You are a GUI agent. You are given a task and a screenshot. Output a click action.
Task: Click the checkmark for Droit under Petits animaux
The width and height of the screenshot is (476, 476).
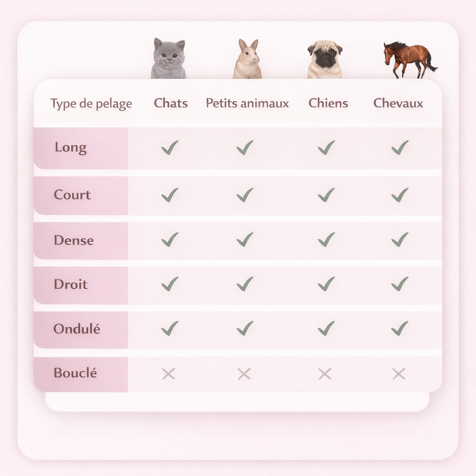(x=245, y=284)
